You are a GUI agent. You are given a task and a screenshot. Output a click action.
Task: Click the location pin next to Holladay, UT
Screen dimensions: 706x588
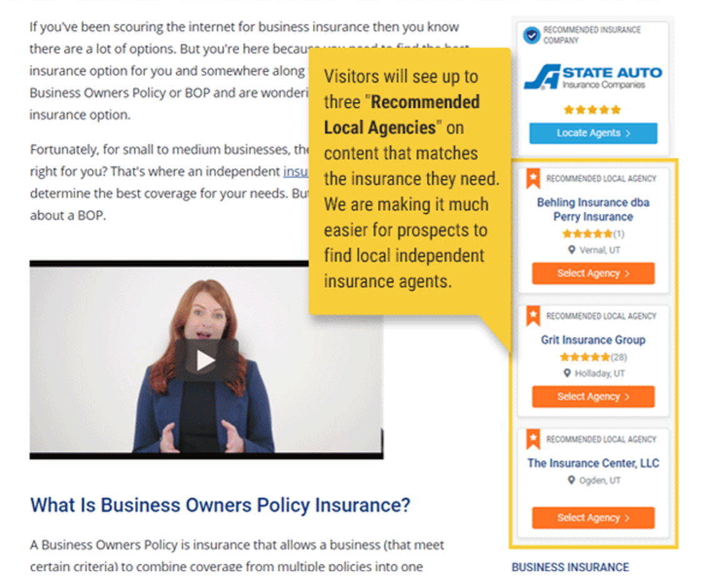point(567,373)
